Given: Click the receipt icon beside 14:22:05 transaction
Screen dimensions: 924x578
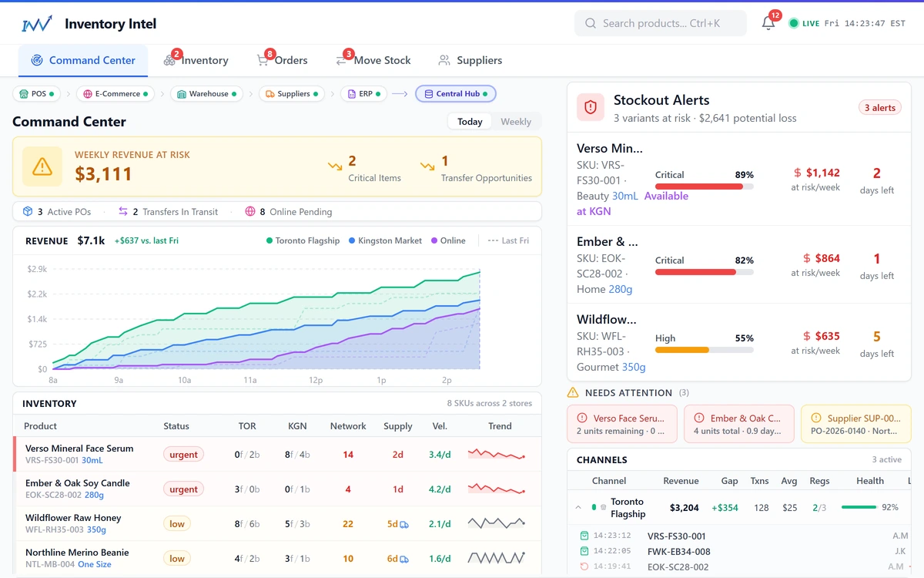Looking at the screenshot, I should tap(584, 551).
